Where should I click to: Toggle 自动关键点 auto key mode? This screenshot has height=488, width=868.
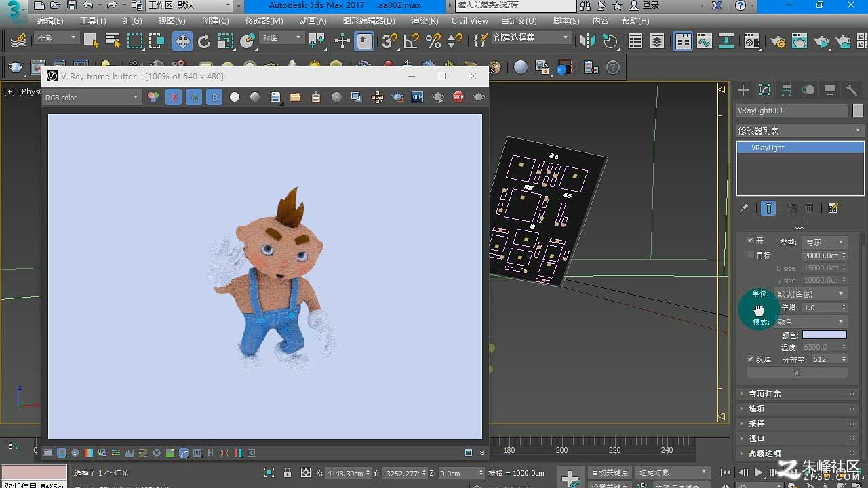610,472
